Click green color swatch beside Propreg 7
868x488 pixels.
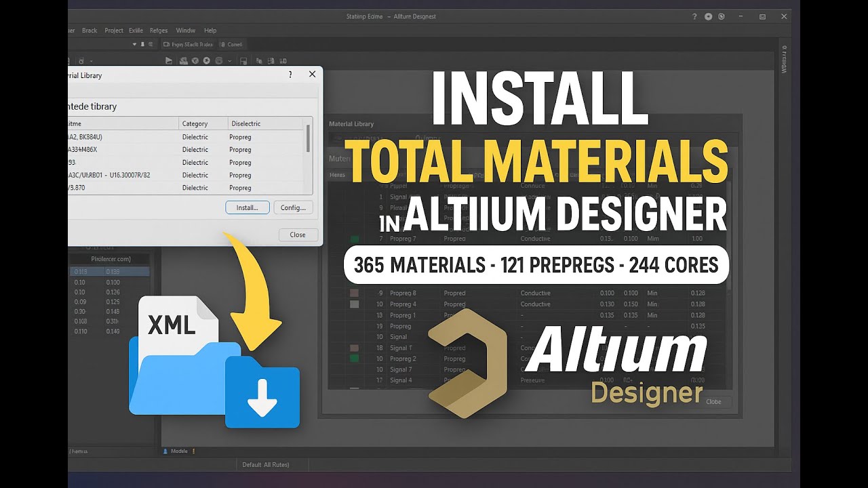pyautogui.click(x=355, y=239)
